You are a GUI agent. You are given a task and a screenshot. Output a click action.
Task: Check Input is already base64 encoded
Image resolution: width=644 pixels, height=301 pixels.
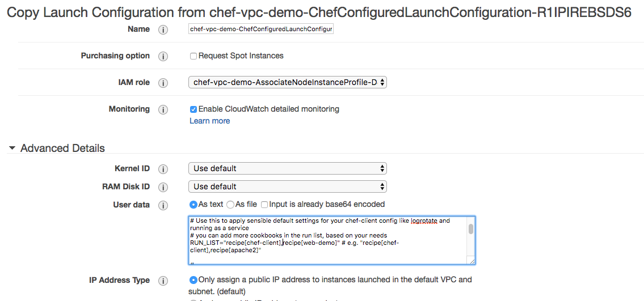point(264,204)
